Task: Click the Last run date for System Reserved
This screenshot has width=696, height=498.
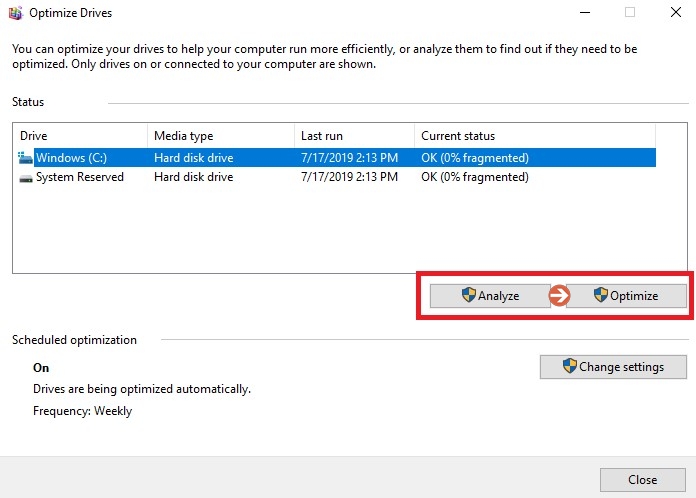Action: 349,177
